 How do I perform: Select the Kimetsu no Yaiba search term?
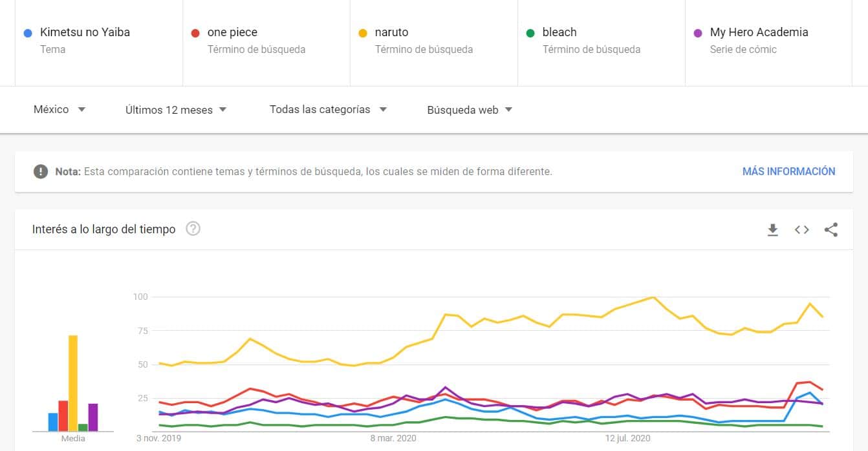(85, 32)
